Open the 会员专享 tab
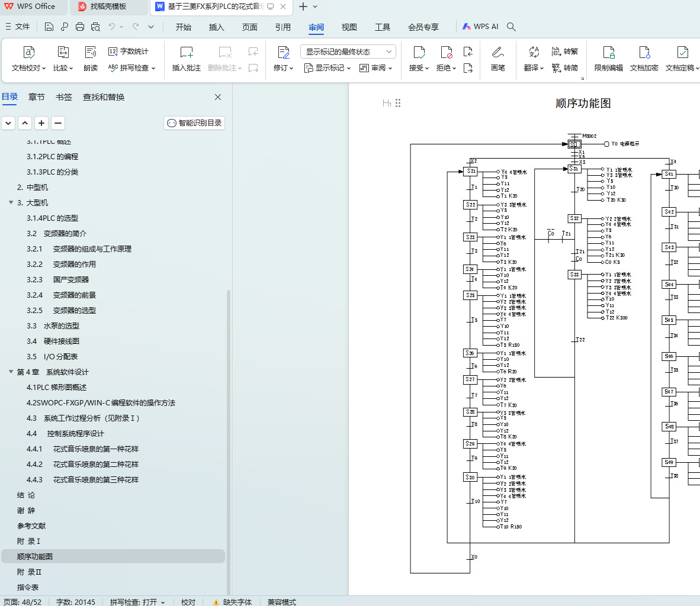 pos(423,27)
